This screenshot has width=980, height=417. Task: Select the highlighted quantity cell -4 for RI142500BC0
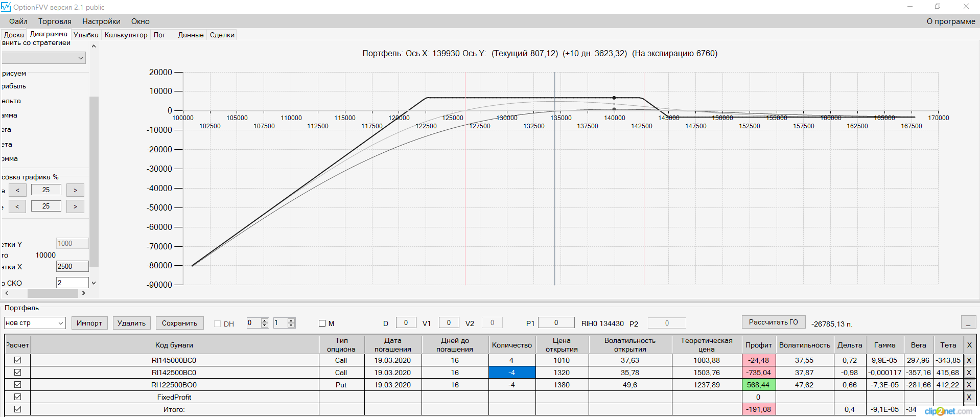point(512,373)
